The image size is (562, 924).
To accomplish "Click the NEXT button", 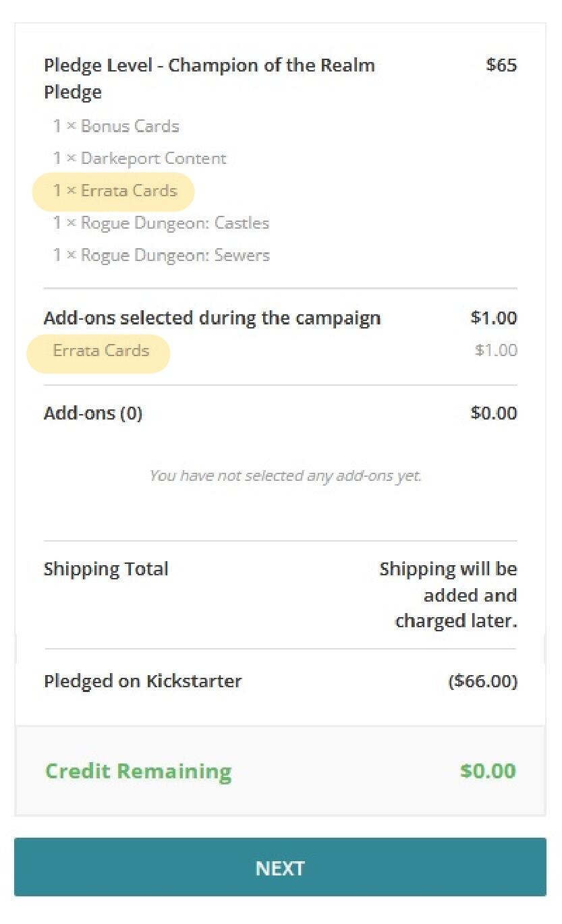I will point(280,867).
